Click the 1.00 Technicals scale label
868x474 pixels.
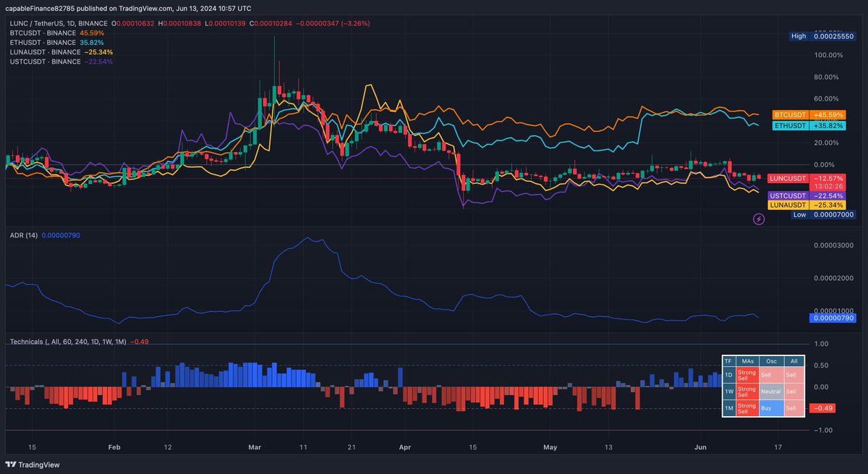point(822,344)
